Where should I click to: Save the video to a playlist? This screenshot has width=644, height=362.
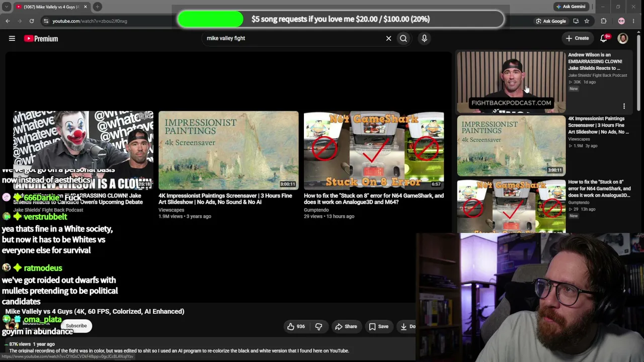point(378,326)
